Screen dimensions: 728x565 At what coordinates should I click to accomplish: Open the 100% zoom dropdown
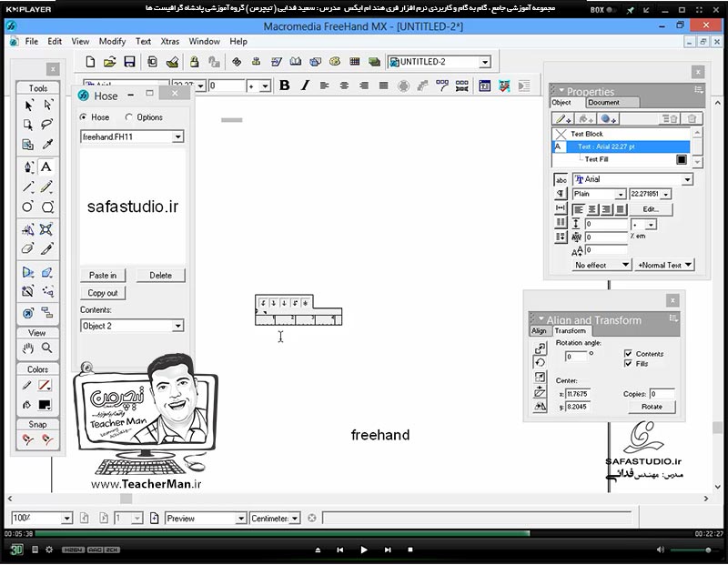point(66,518)
